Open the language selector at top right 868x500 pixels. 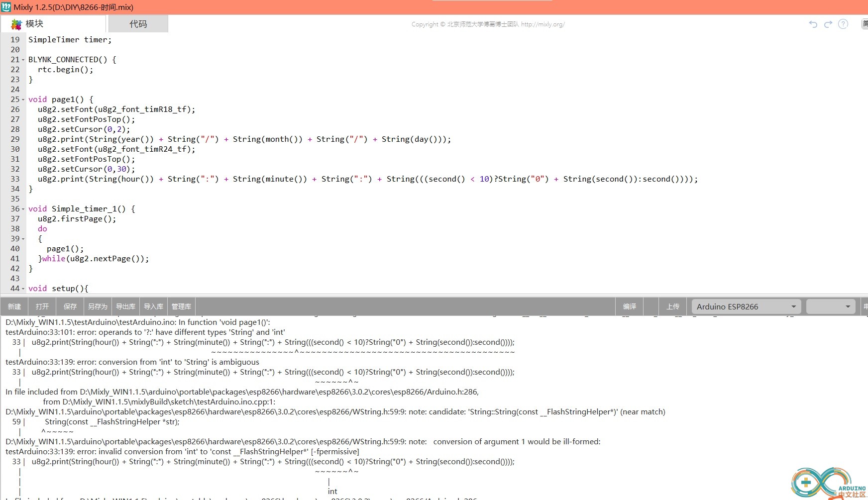865,24
